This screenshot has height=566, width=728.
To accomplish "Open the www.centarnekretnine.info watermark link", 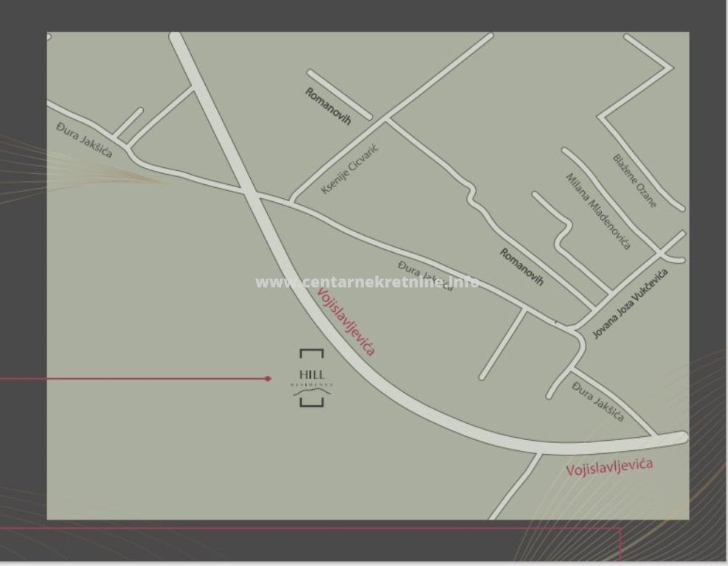I will tap(367, 282).
